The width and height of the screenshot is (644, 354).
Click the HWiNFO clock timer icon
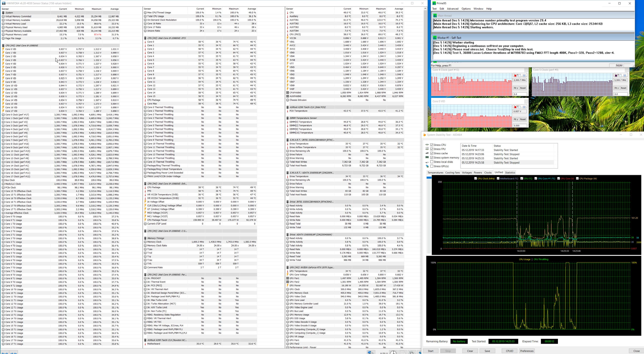(393, 352)
